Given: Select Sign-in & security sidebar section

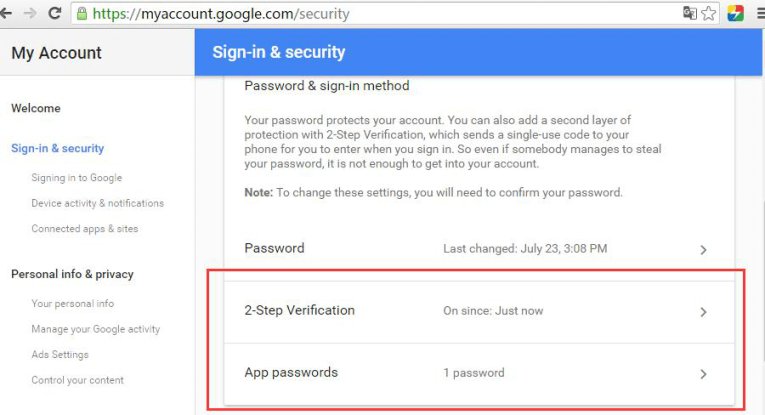Looking at the screenshot, I should [57, 148].
